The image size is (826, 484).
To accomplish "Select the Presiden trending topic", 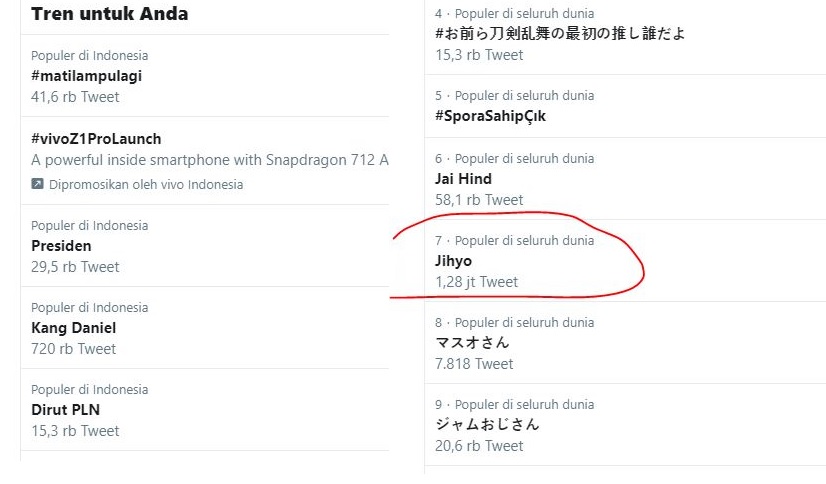I will pyautogui.click(x=61, y=246).
